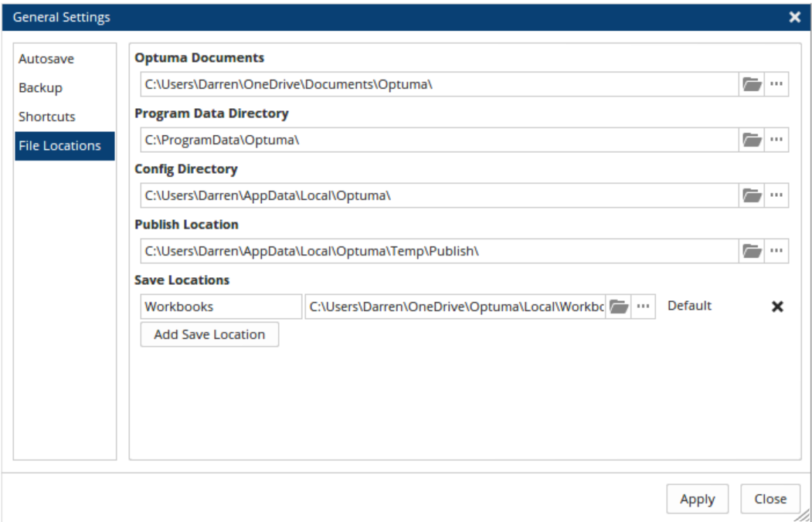Apply the settings changes
Image resolution: width=812 pixels, height=522 pixels.
[698, 500]
